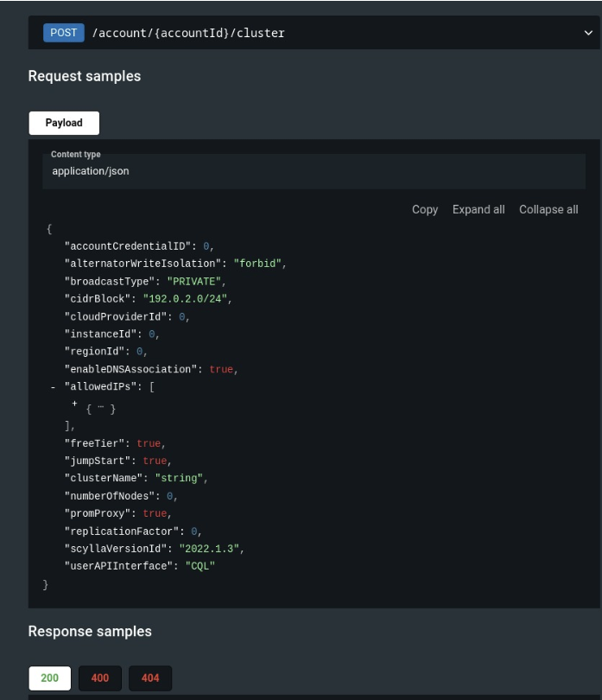Click Expand all in request sample

478,209
